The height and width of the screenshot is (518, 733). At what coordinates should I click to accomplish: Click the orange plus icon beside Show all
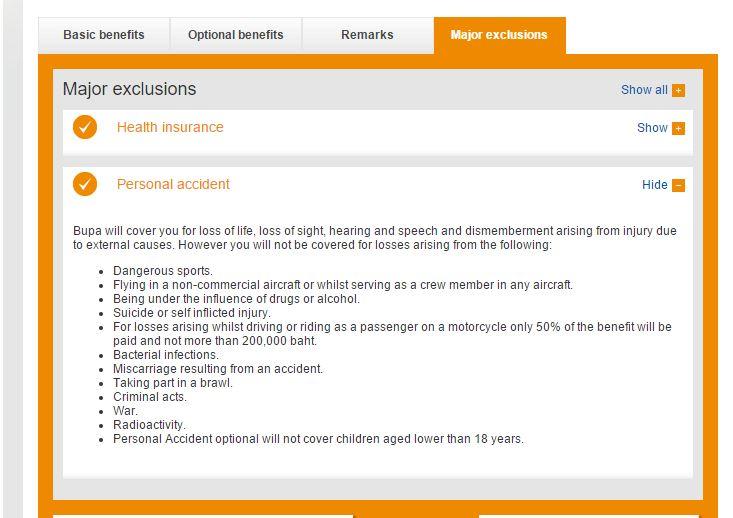tap(678, 90)
